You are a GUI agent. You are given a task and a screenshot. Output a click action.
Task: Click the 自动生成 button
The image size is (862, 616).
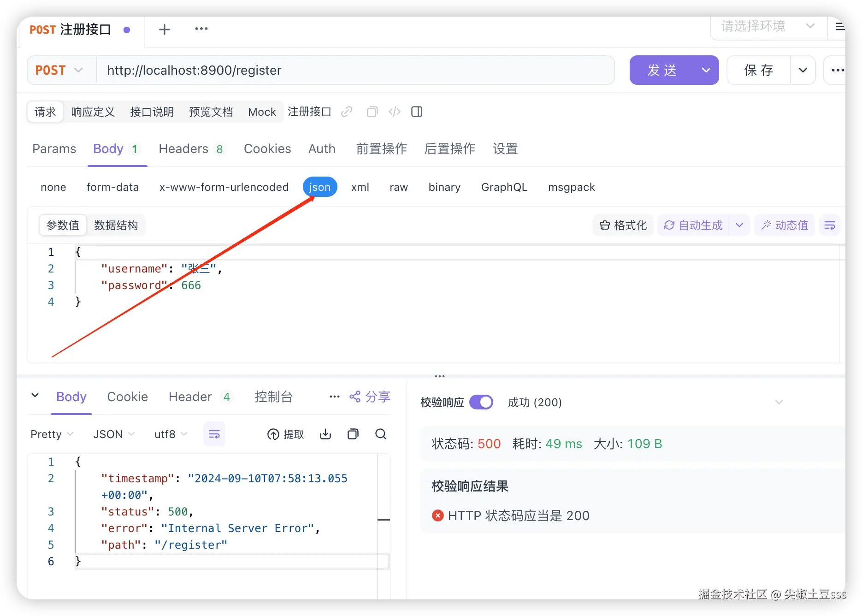click(693, 225)
